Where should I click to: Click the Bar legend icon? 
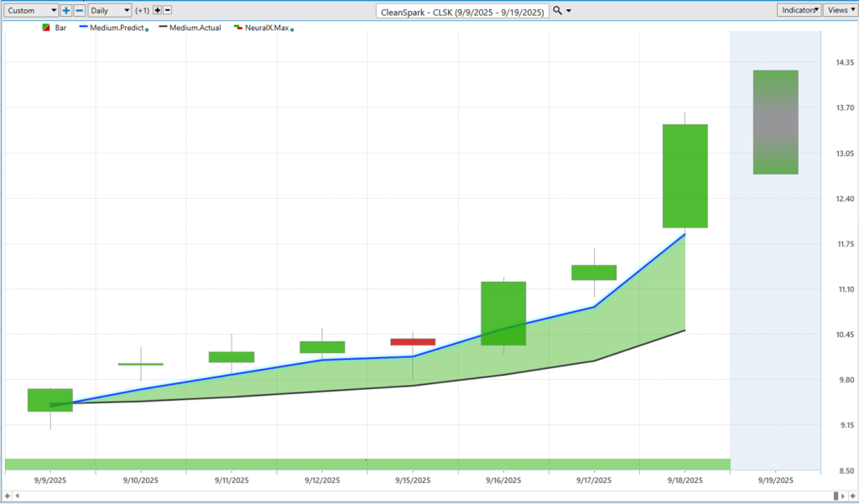44,28
